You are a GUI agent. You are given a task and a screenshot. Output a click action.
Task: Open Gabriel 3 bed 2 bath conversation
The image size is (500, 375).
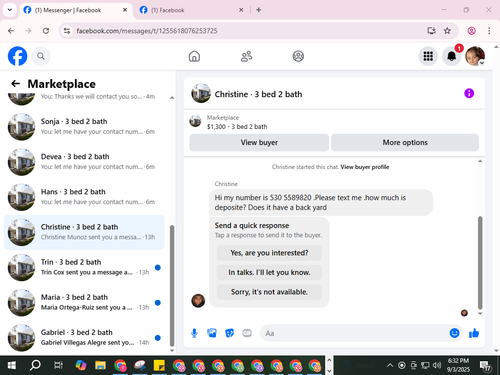(84, 338)
